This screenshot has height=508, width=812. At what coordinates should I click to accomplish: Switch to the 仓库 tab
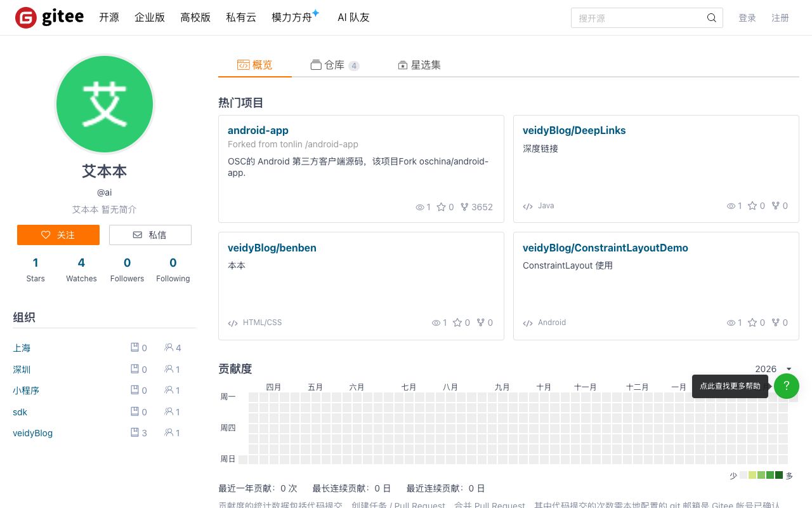(334, 65)
